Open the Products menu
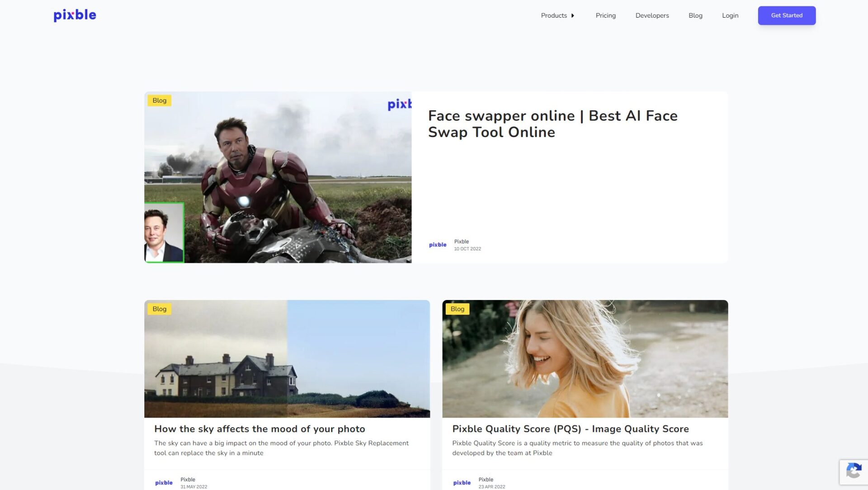The width and height of the screenshot is (868, 490). 554,15
